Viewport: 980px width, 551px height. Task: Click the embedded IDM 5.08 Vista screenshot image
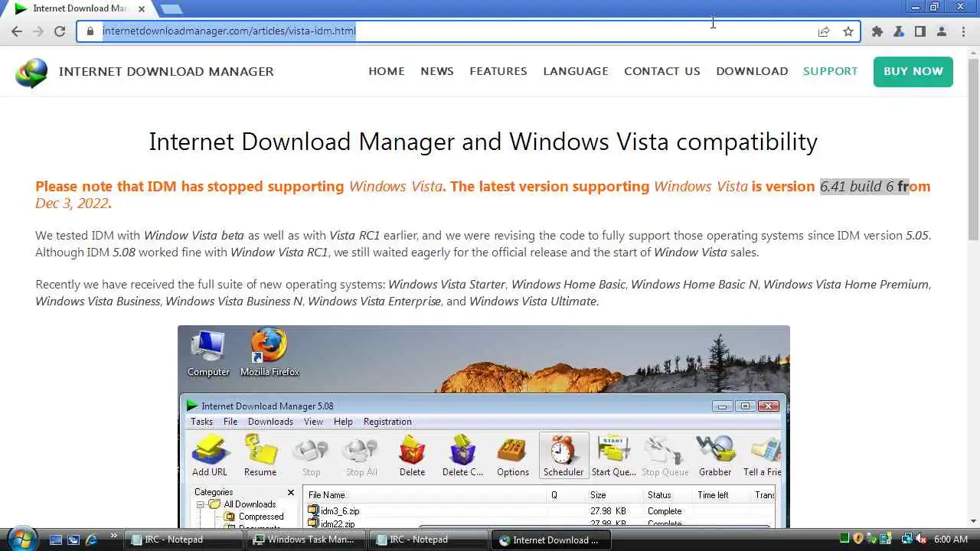[x=483, y=426]
